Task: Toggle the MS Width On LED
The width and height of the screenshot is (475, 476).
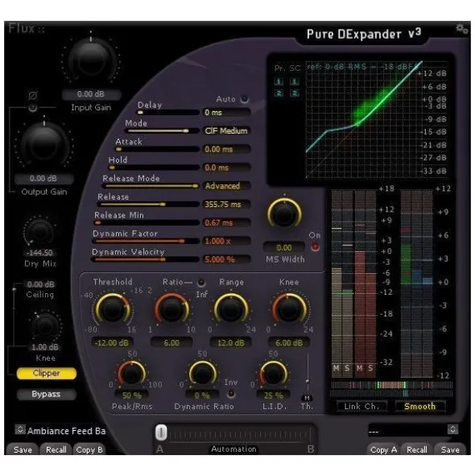Action: [315, 247]
